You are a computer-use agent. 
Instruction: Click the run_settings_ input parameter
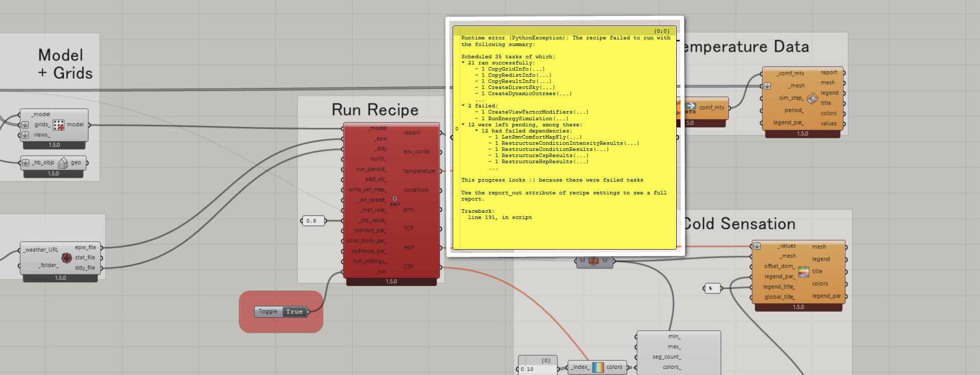[369, 261]
